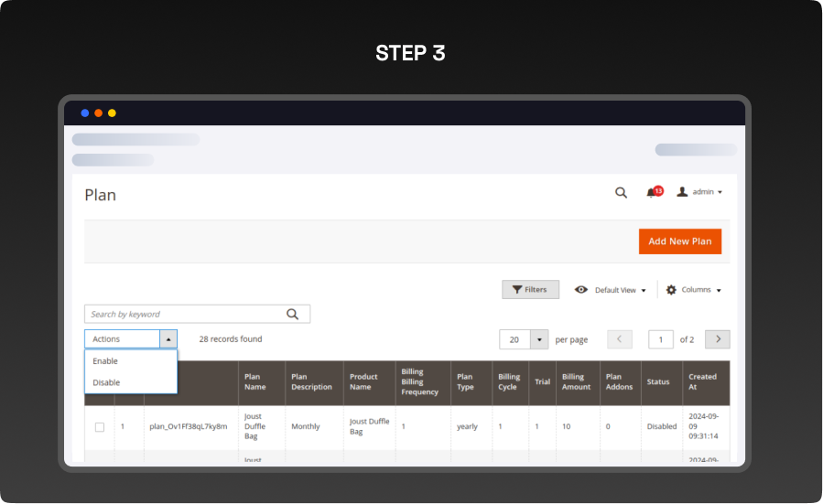Click the Add New Plan button
This screenshot has width=823, height=504.
click(x=679, y=241)
